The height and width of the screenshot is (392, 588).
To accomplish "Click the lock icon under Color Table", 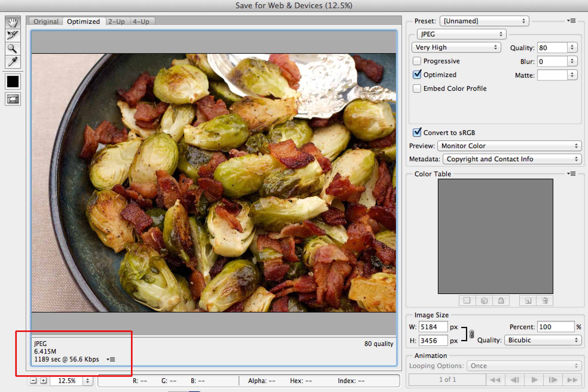I will 501,301.
